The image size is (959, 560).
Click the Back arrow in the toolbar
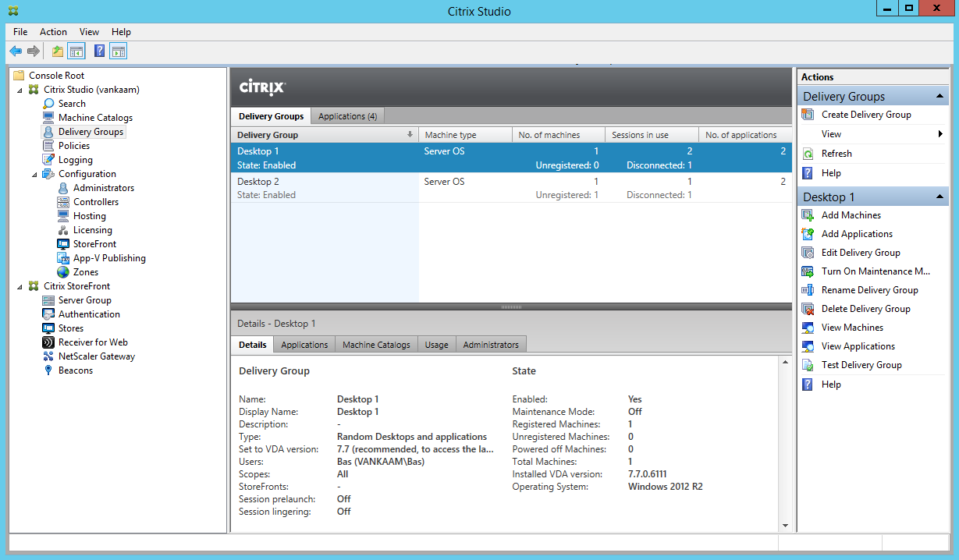[16, 51]
